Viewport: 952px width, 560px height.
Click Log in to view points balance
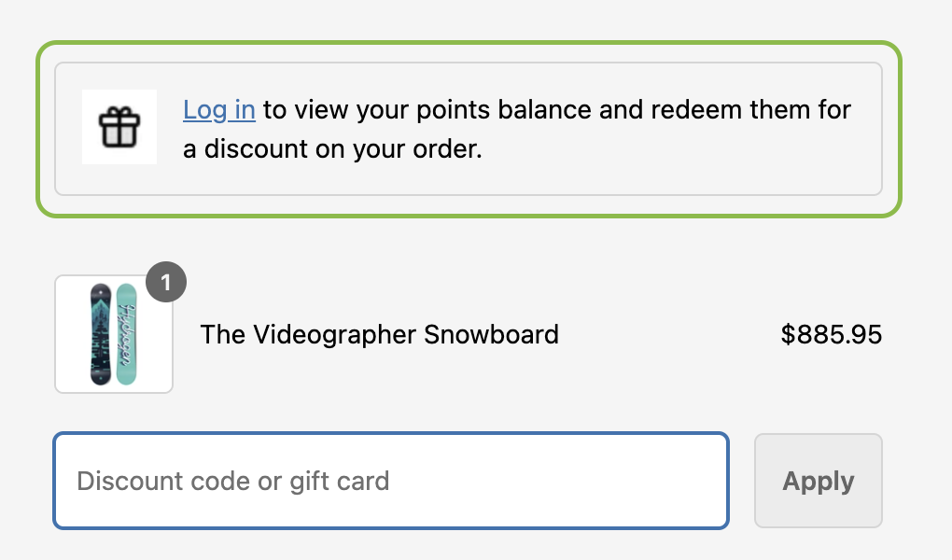tap(218, 109)
